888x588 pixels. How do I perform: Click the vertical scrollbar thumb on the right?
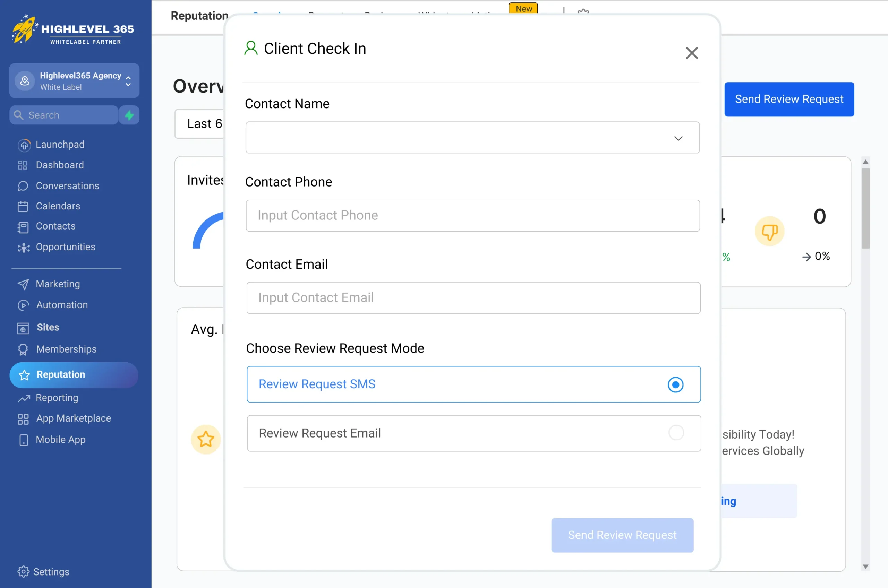click(x=865, y=208)
